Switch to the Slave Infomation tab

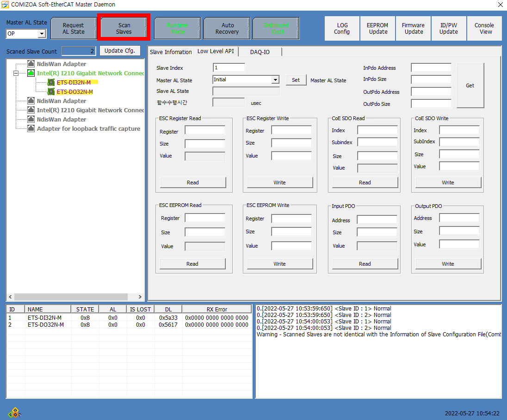coord(170,52)
